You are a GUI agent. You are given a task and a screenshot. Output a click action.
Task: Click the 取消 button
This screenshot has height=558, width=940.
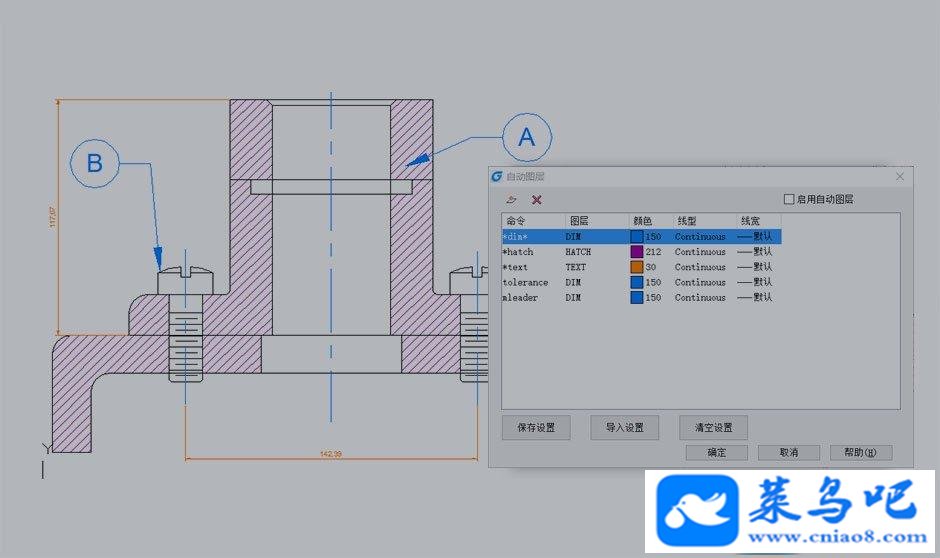[788, 453]
